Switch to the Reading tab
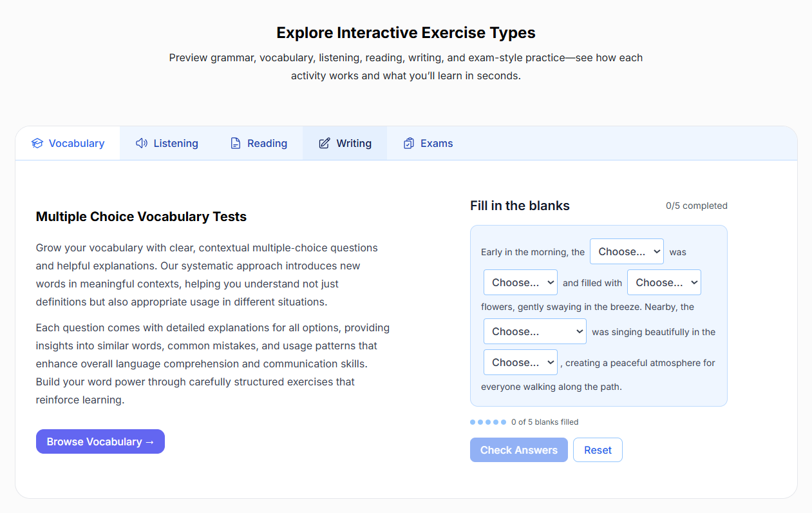This screenshot has height=513, width=812. click(x=258, y=143)
